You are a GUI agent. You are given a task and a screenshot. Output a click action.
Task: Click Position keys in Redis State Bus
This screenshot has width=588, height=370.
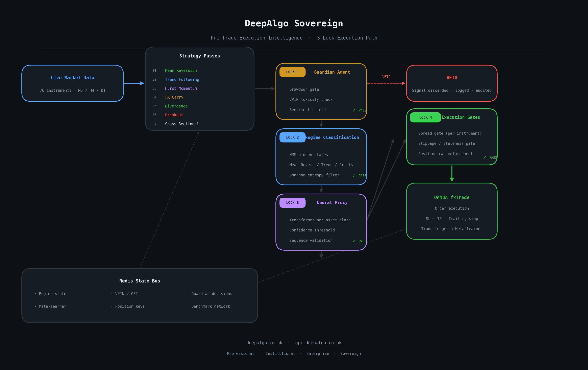(x=129, y=306)
